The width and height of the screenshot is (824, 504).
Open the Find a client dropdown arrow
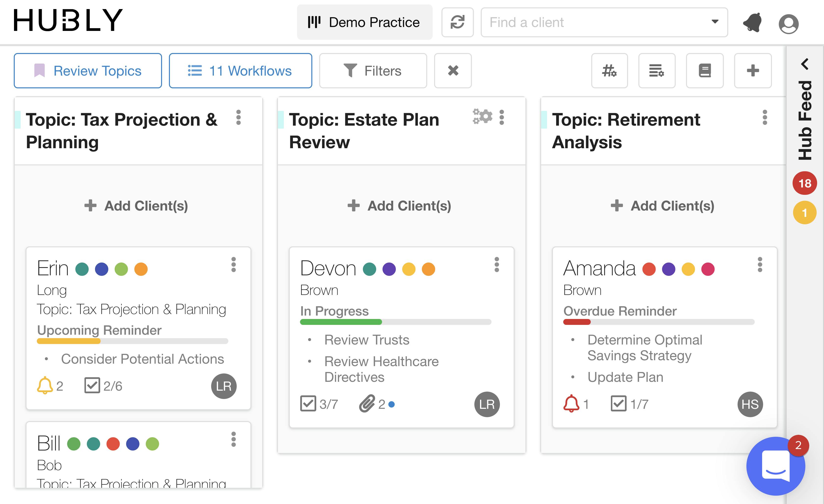pos(715,22)
